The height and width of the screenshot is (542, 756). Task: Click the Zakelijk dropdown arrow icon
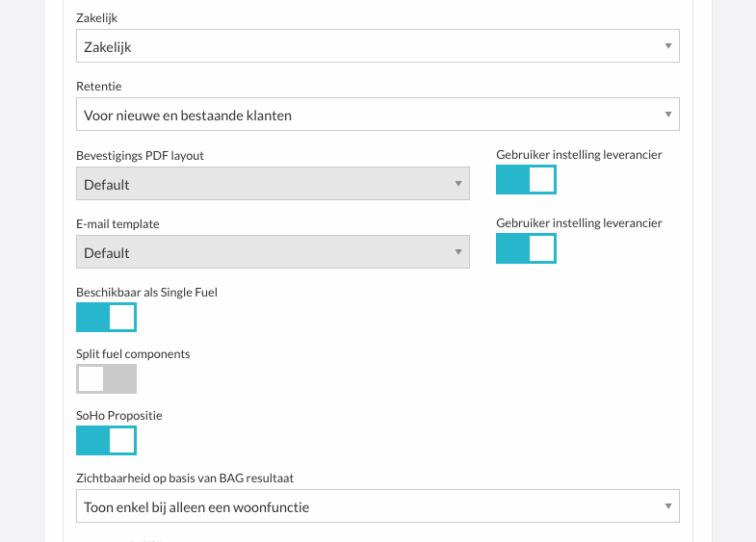pos(668,46)
